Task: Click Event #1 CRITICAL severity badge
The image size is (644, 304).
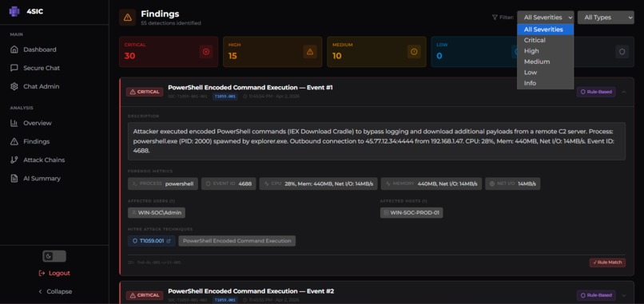Action: coord(145,92)
